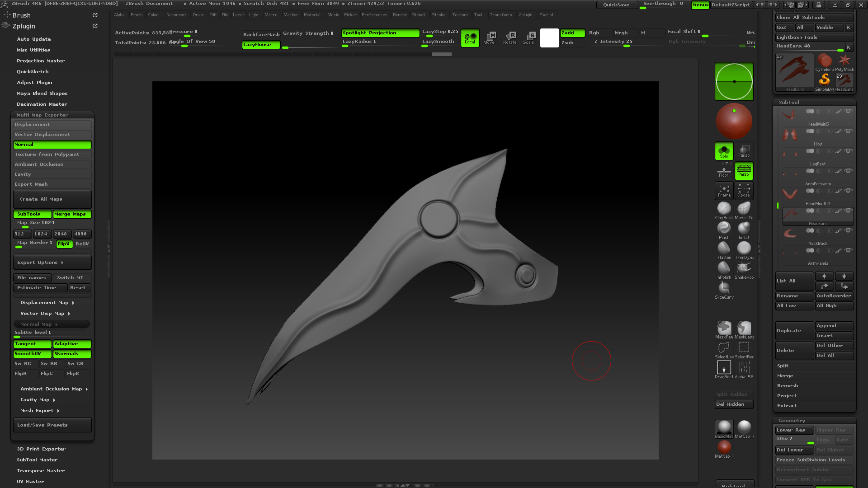Select the SimpleBrush tool icon
868x488 pixels.
[x=824, y=81]
